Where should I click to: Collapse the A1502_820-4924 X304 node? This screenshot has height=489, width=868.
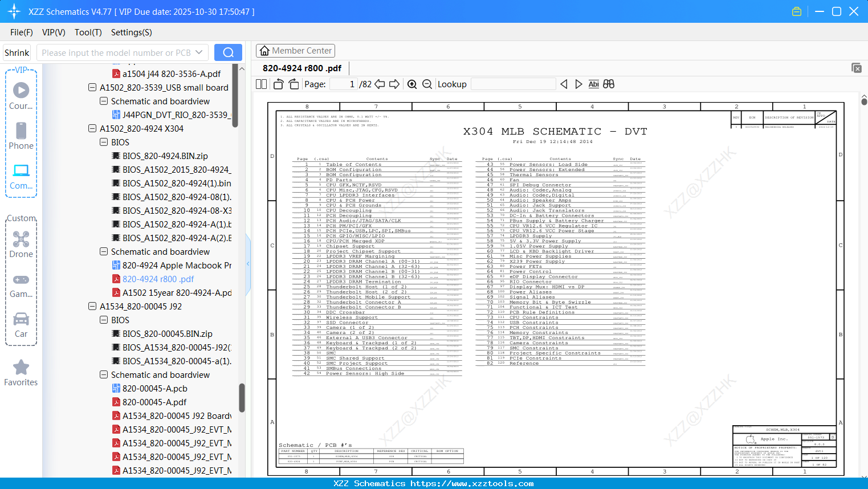coord(92,129)
